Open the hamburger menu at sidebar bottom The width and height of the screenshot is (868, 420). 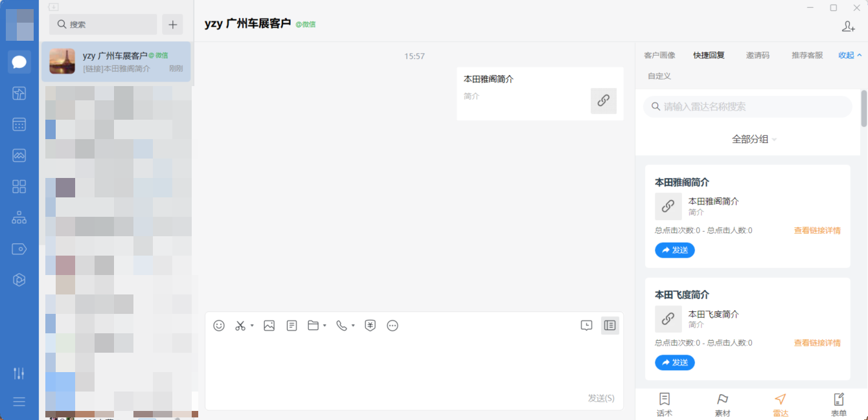click(19, 402)
